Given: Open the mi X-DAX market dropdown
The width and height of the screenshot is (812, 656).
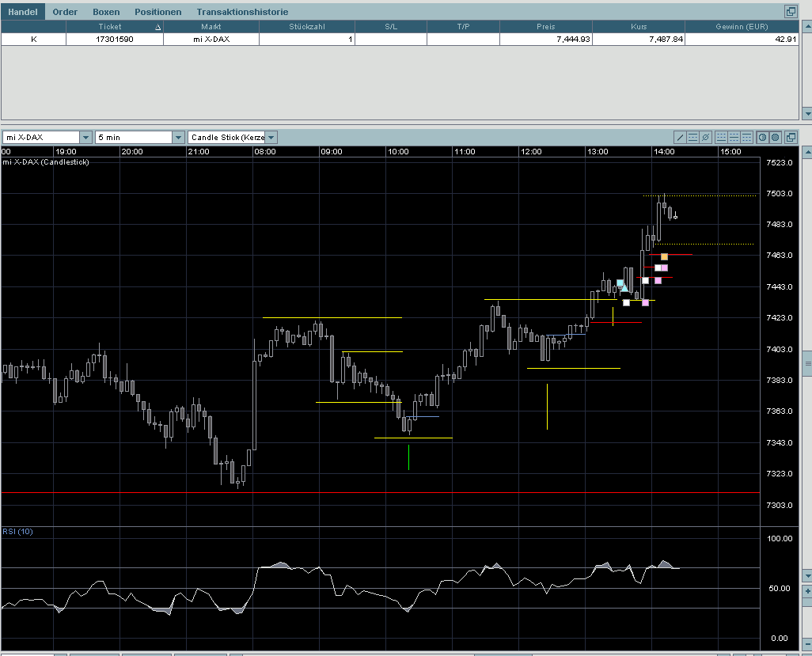Looking at the screenshot, I should (86, 137).
